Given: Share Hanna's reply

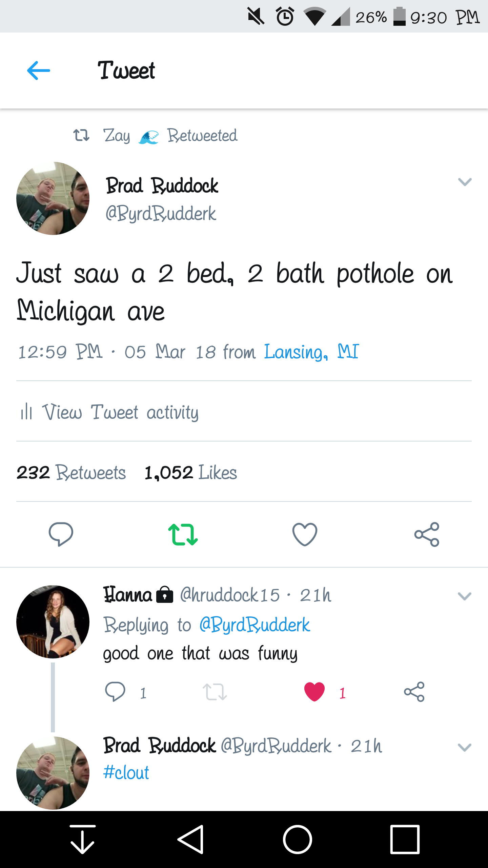Looking at the screenshot, I should point(414,692).
